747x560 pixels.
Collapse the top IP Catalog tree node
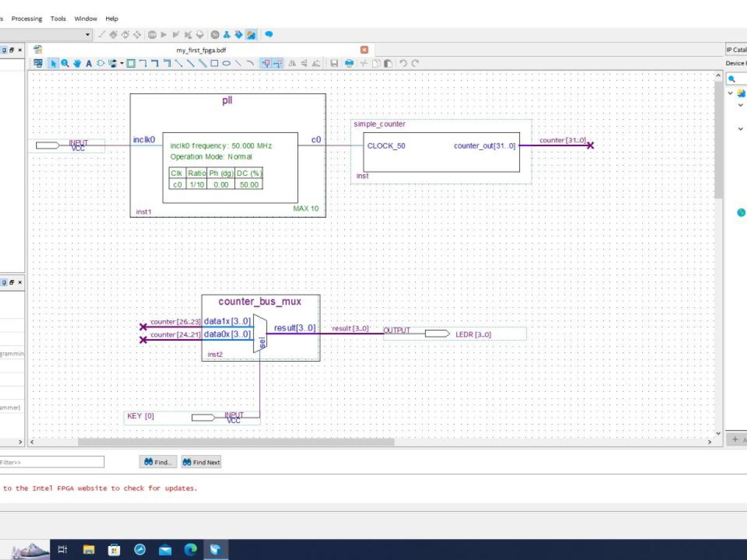pyautogui.click(x=730, y=93)
